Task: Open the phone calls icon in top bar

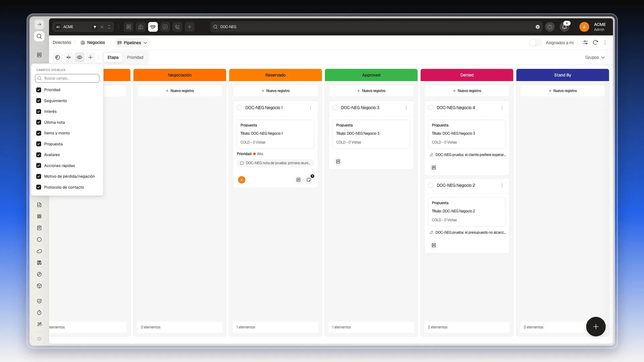Action: [177, 27]
